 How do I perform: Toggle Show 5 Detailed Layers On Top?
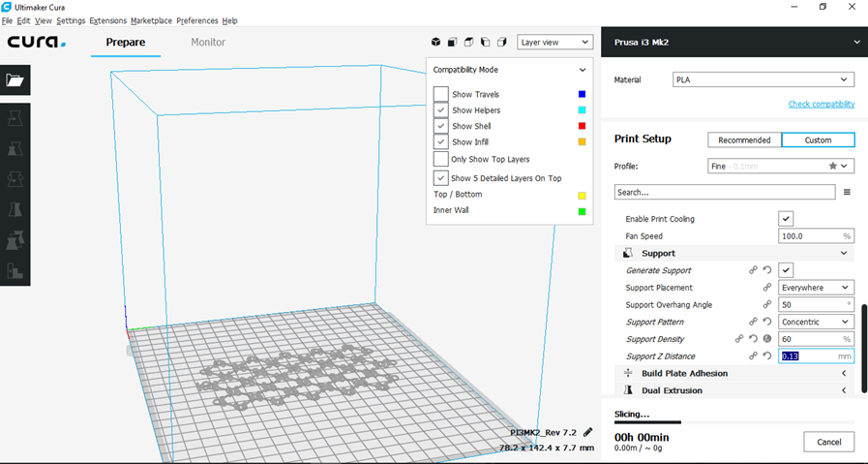pos(440,178)
